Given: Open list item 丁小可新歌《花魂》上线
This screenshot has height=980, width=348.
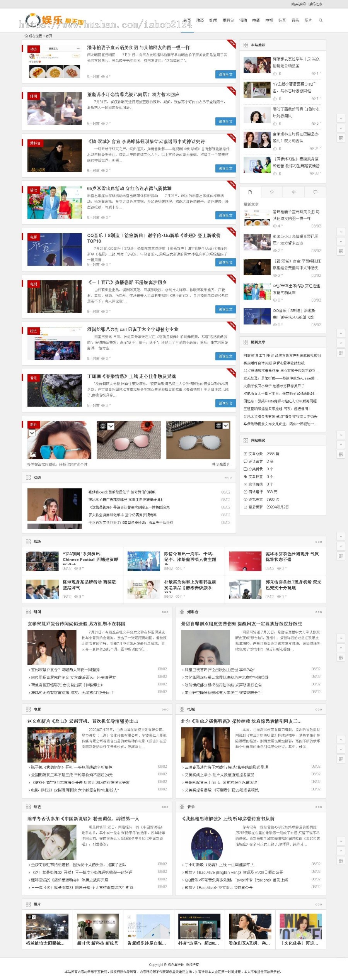Looking at the screenshot, I should point(219,865).
